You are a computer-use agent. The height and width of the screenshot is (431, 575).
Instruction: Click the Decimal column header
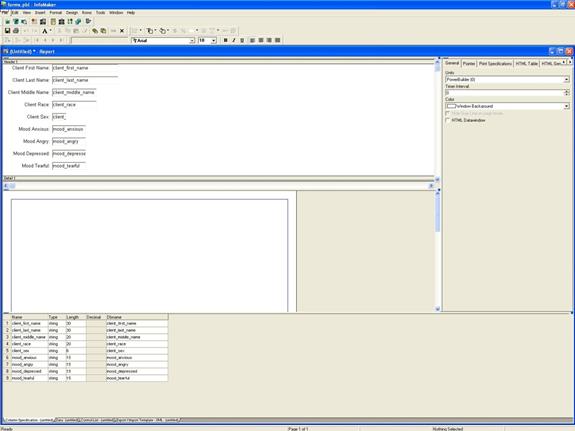coord(95,317)
